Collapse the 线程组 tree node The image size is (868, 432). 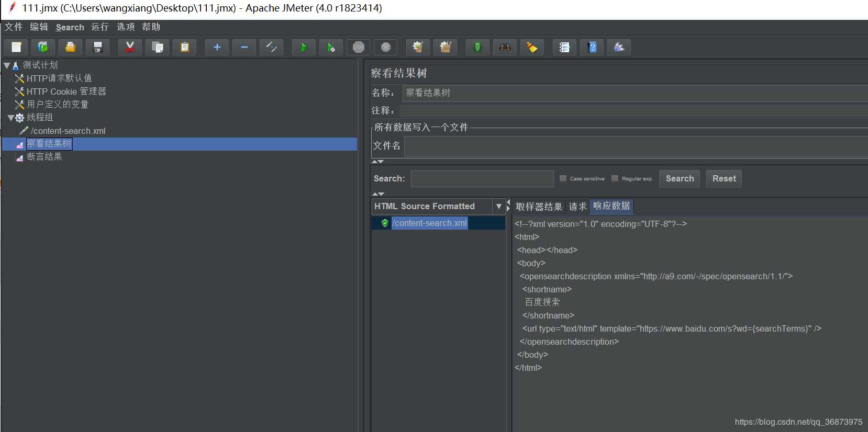[10, 118]
